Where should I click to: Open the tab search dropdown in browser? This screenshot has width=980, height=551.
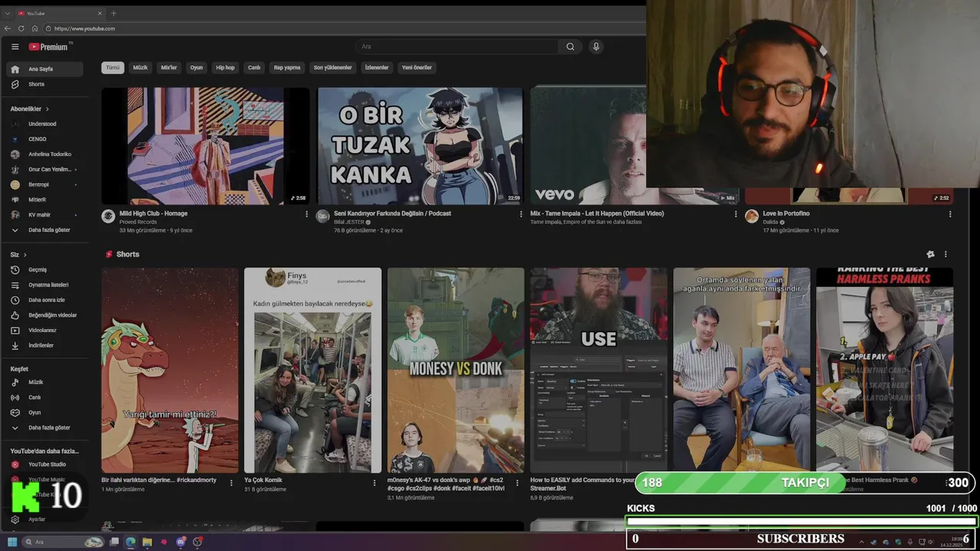coord(8,13)
